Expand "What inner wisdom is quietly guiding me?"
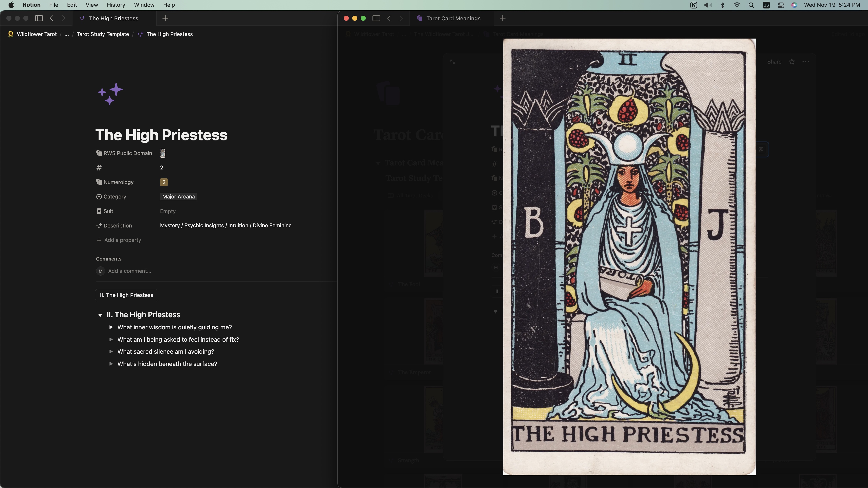The height and width of the screenshot is (488, 868). (111, 327)
